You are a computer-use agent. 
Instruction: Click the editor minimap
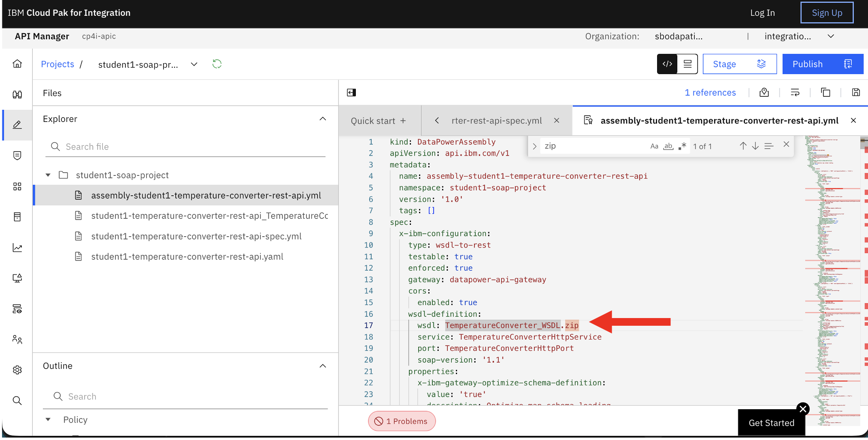(832, 280)
